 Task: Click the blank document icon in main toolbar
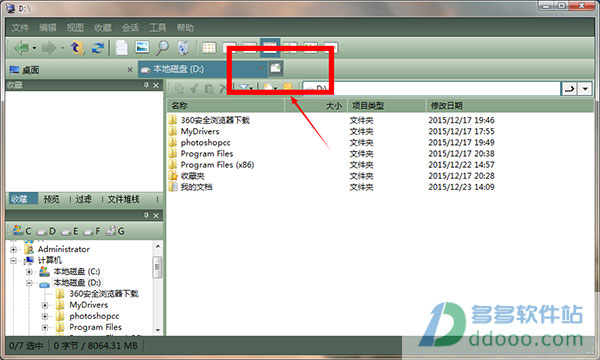(x=122, y=48)
